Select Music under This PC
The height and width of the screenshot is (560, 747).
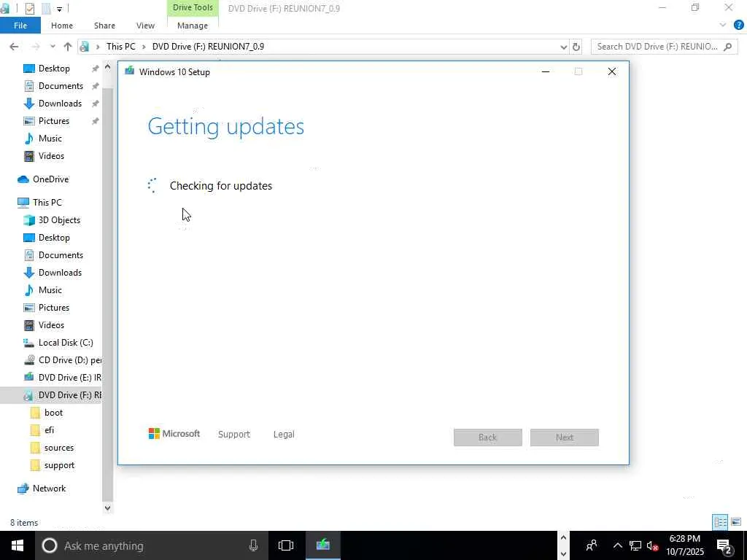coord(50,290)
